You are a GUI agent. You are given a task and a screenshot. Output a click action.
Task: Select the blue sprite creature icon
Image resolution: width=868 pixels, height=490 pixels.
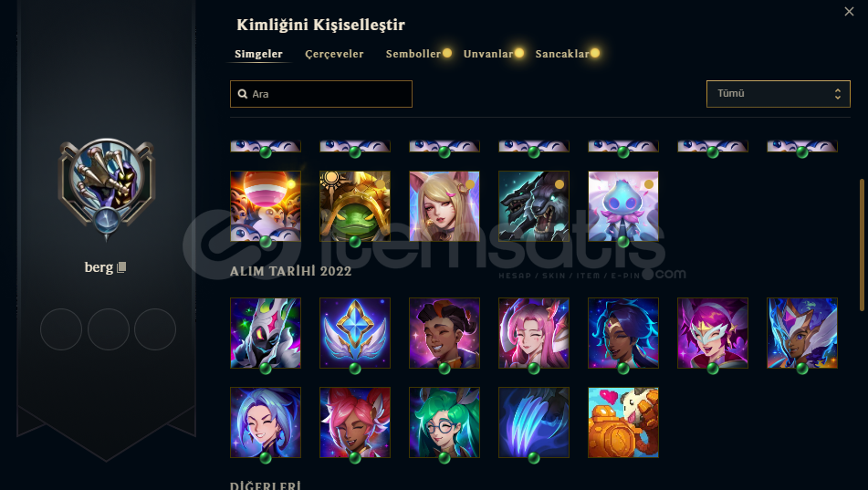tap(623, 206)
